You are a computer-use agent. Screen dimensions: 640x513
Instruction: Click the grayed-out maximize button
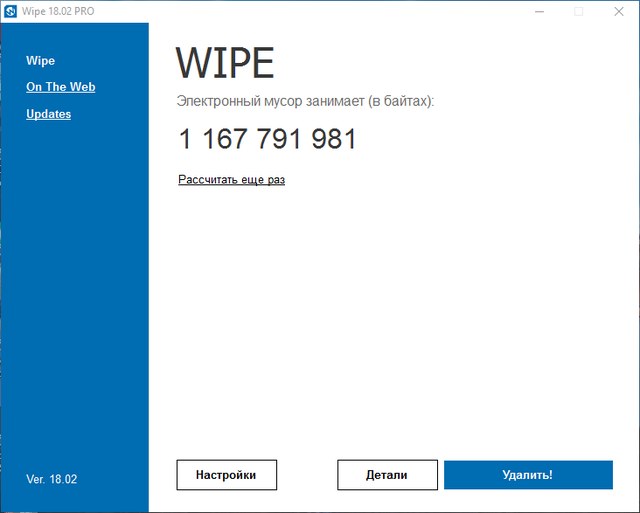578,11
